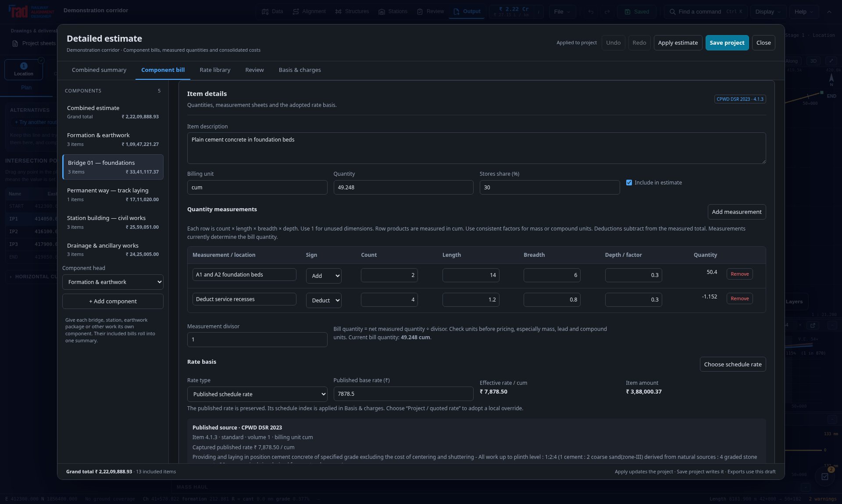Open the Review tab in the estimate dialog
842x504 pixels.
coord(254,70)
